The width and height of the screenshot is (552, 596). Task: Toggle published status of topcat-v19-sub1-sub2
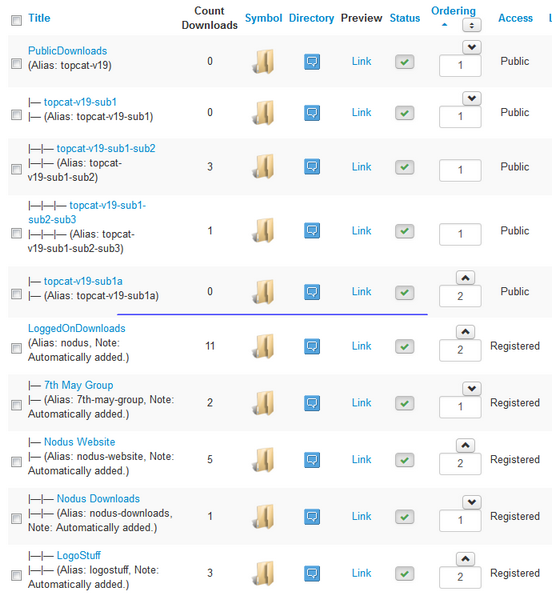404,167
